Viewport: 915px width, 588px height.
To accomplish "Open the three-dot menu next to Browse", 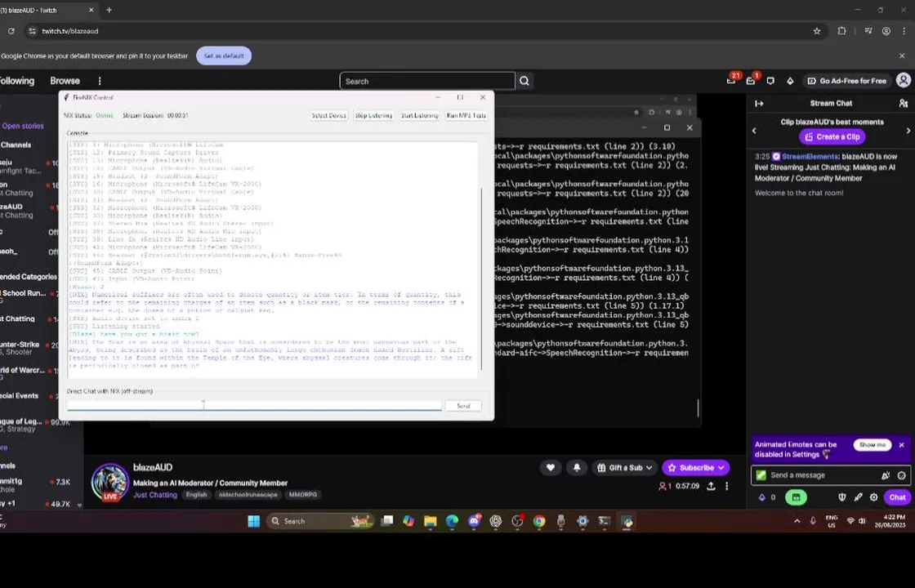I will coord(99,81).
